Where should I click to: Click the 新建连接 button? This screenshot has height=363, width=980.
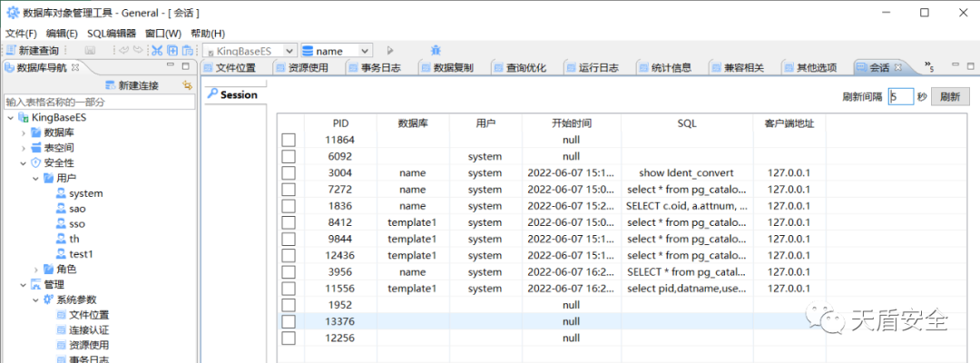[x=132, y=85]
